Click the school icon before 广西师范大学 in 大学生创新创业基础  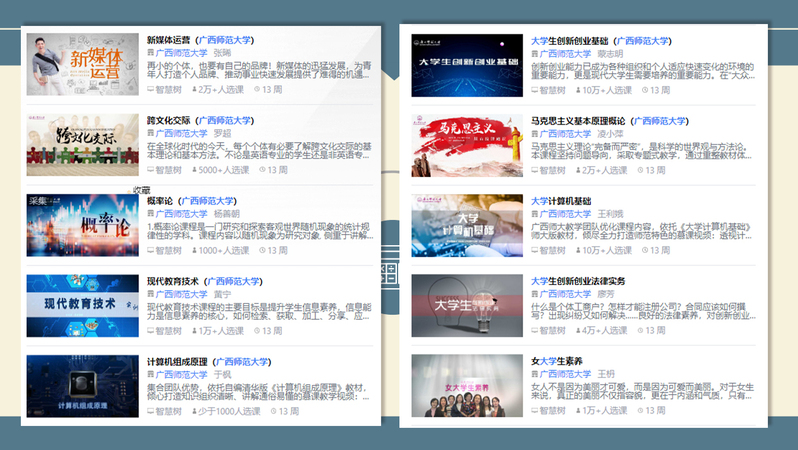click(x=535, y=53)
